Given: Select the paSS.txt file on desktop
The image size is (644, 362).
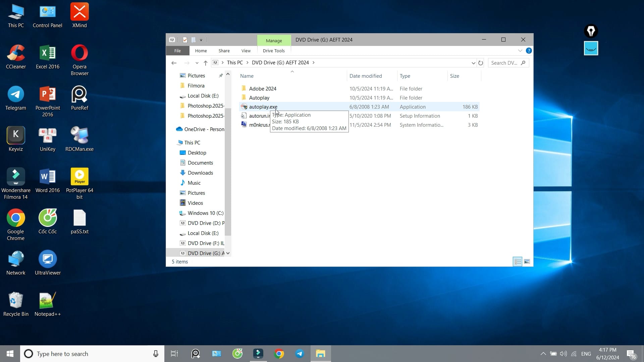Looking at the screenshot, I should pos(79,222).
